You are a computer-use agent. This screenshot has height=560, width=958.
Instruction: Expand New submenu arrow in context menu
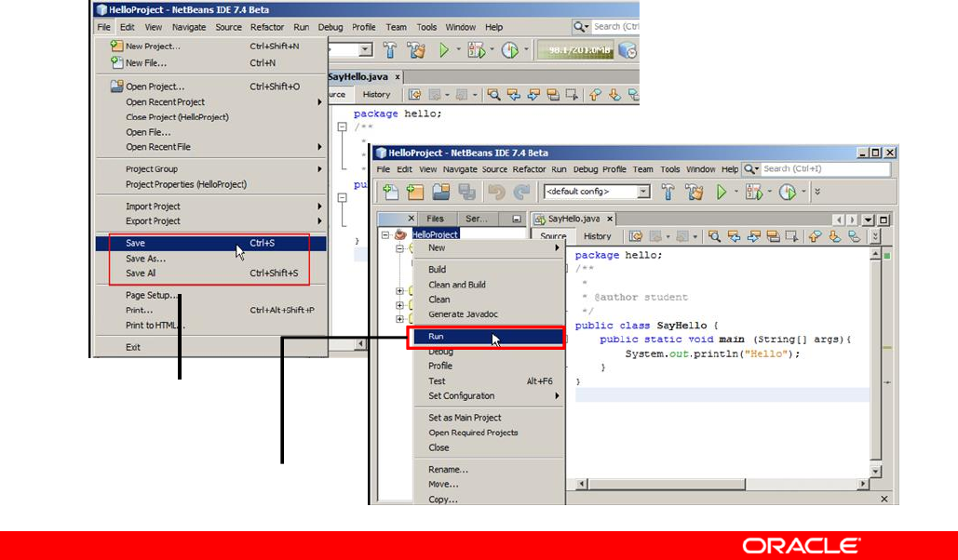pos(557,247)
